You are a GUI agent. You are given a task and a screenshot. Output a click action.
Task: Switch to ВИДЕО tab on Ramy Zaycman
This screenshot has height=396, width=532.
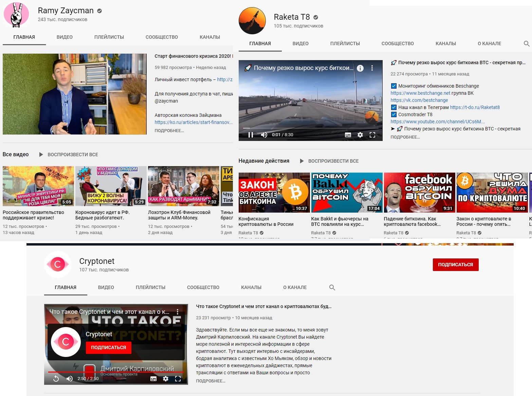point(65,37)
